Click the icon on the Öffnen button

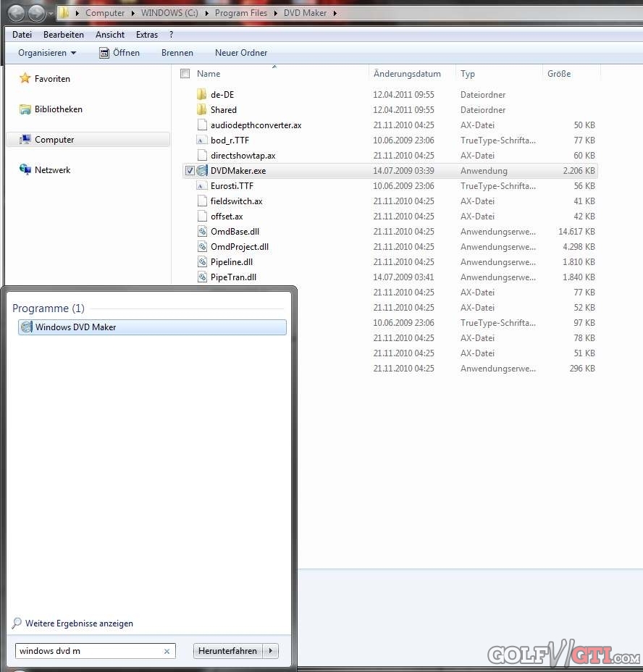coord(104,53)
